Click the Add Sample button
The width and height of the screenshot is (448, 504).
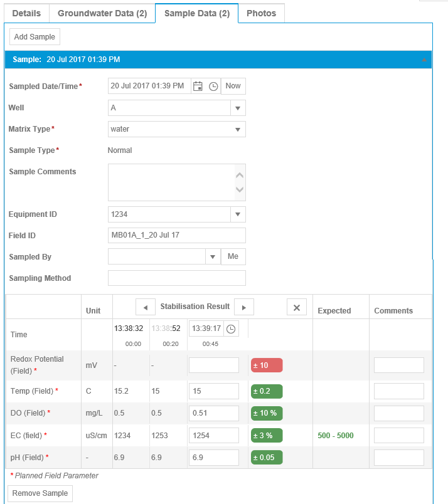(35, 37)
